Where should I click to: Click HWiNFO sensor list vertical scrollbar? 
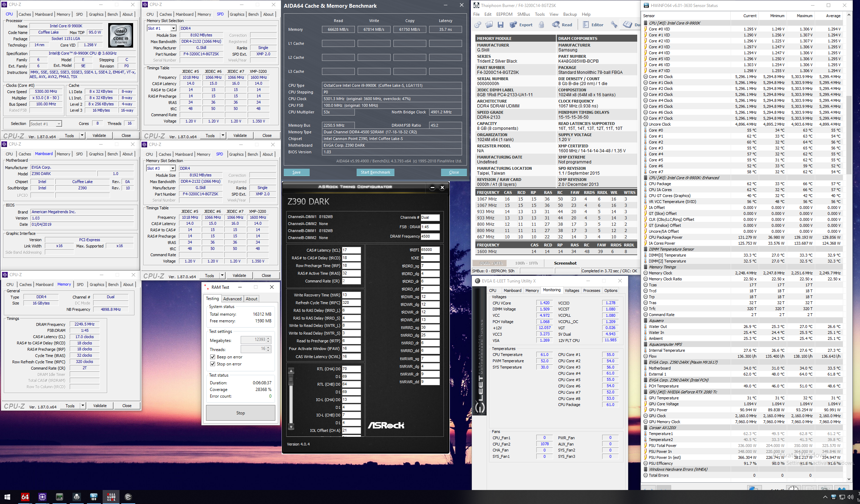pos(849,134)
